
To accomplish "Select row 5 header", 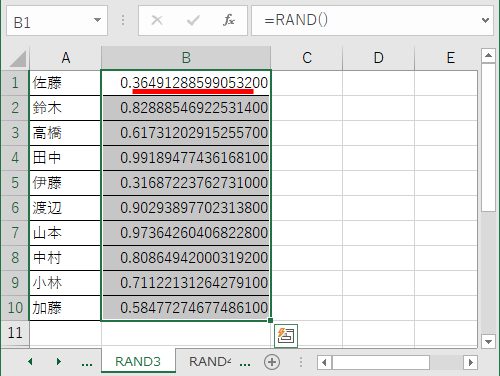I will [x=15, y=183].
